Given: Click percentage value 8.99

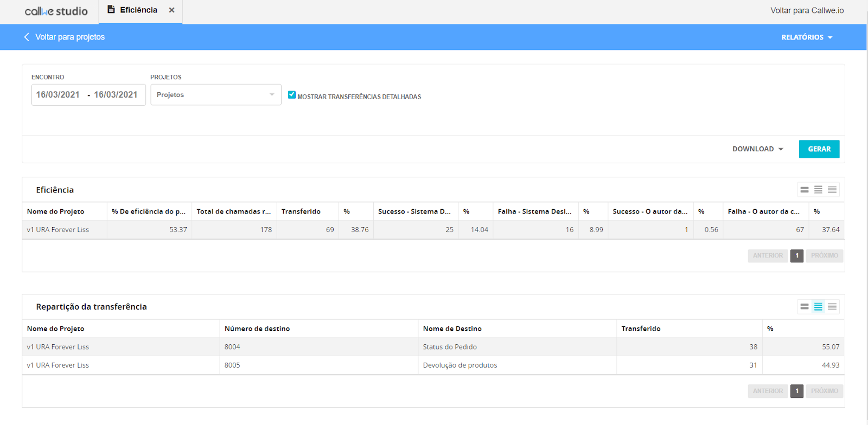Looking at the screenshot, I should [596, 230].
